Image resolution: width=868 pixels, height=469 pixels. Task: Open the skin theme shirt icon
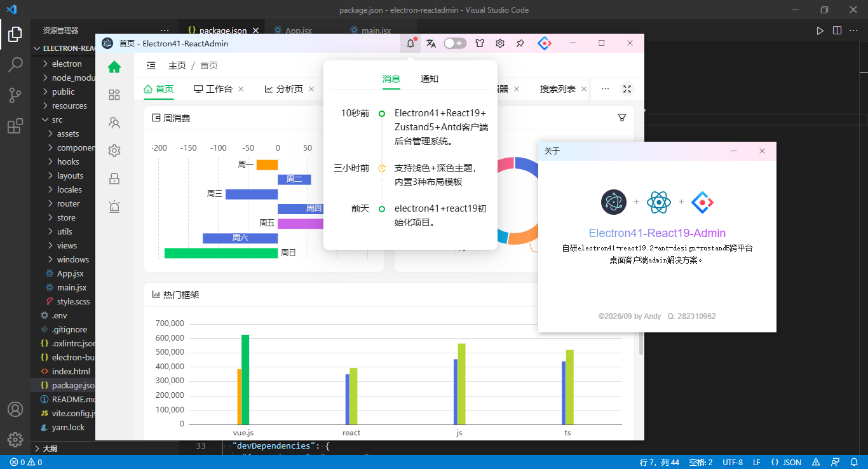pyautogui.click(x=480, y=43)
